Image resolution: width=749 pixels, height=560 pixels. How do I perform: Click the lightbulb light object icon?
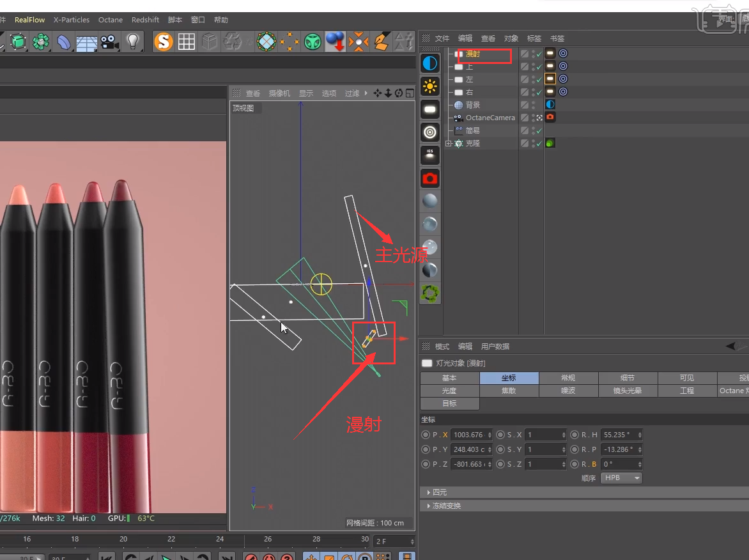pyautogui.click(x=132, y=42)
